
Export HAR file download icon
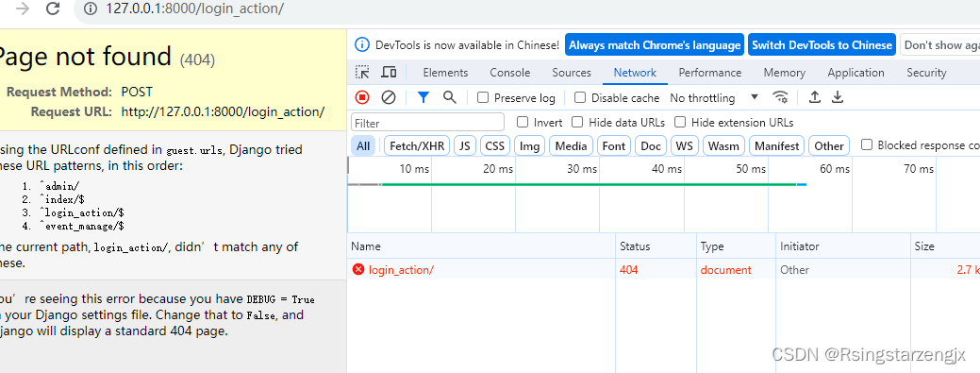pos(838,97)
